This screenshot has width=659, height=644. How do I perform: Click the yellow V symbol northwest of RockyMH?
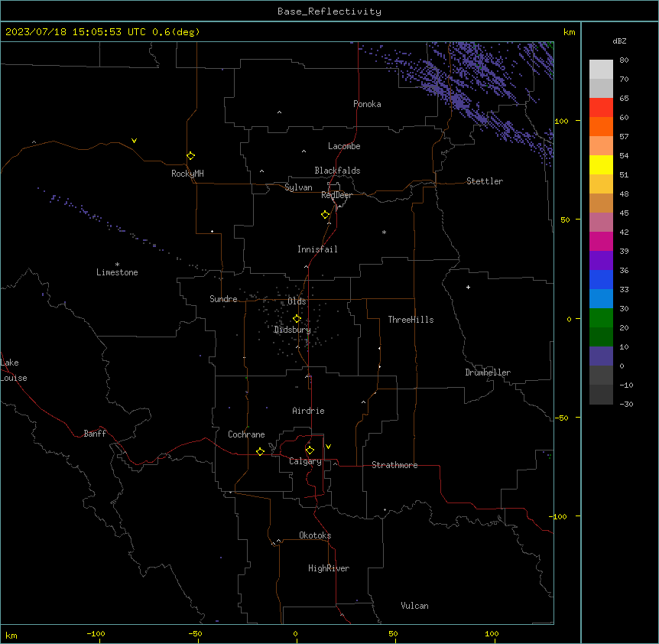(134, 141)
